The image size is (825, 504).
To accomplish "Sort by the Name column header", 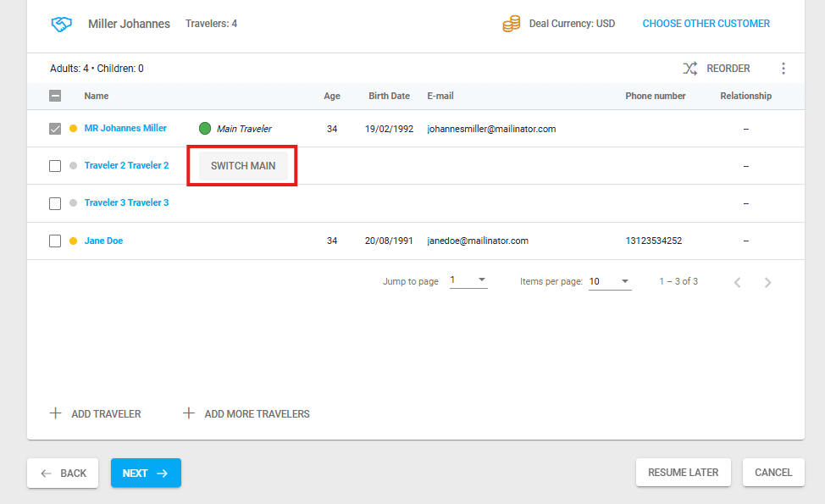I will click(97, 97).
